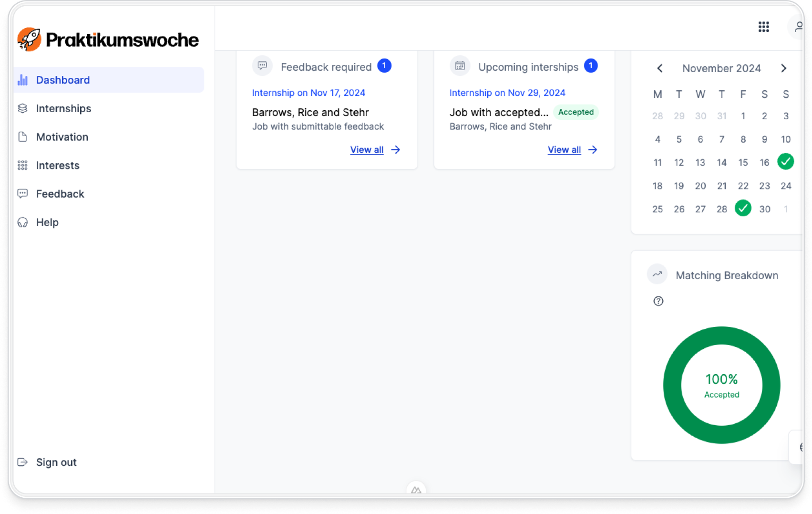Screen dimensions: 812x514
Task: Click View all under Upcoming internships
Action: pos(564,150)
